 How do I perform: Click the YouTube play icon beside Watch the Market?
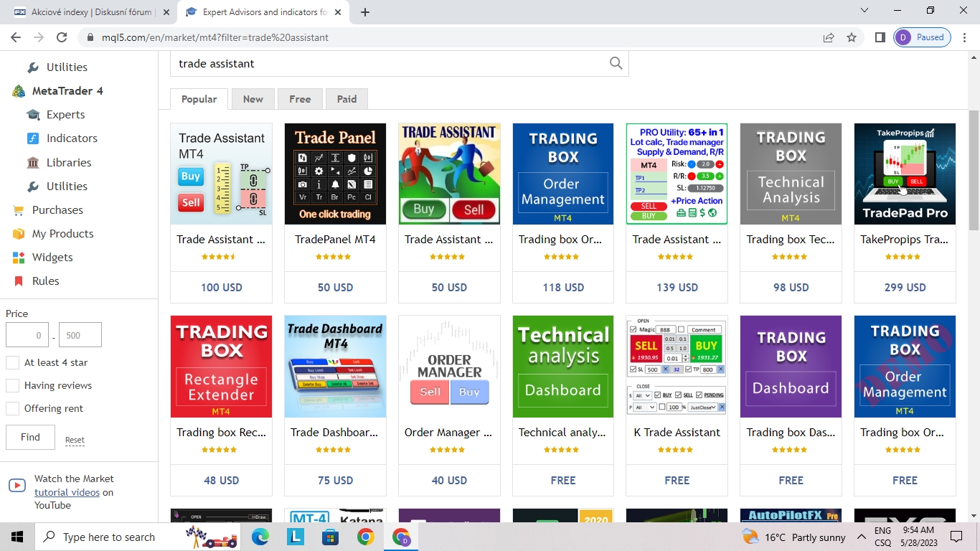click(x=17, y=486)
